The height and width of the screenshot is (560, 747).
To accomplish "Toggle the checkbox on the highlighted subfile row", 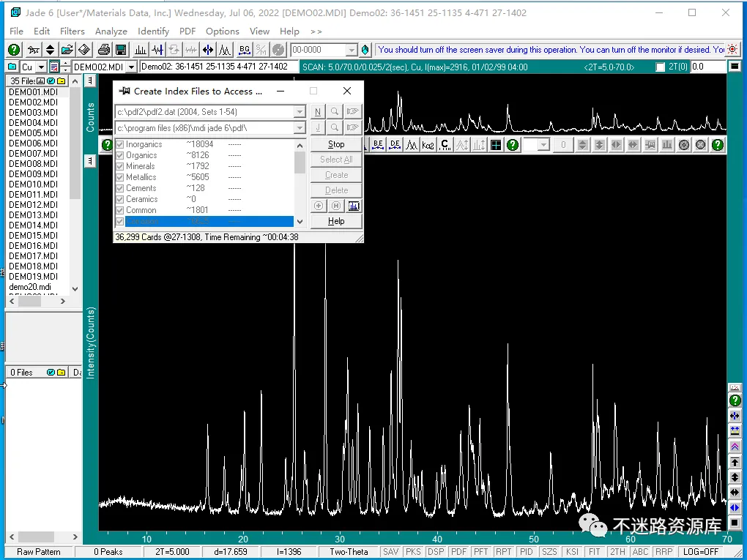I will pyautogui.click(x=120, y=221).
